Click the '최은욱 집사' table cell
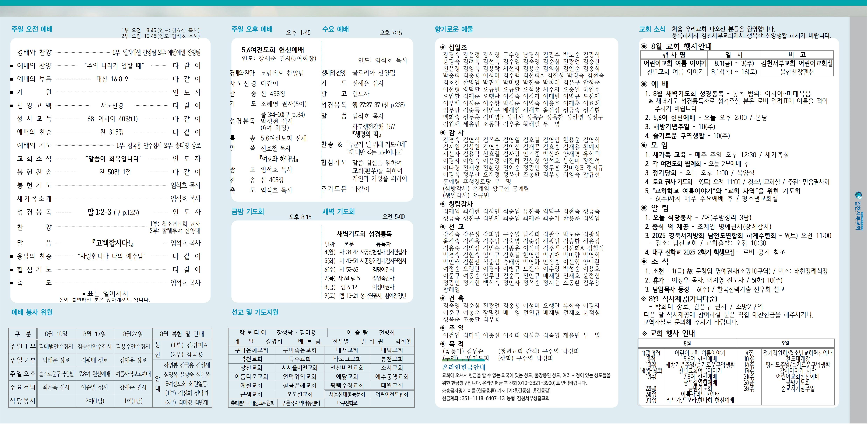This screenshot has height=424, width=868. [x=56, y=388]
